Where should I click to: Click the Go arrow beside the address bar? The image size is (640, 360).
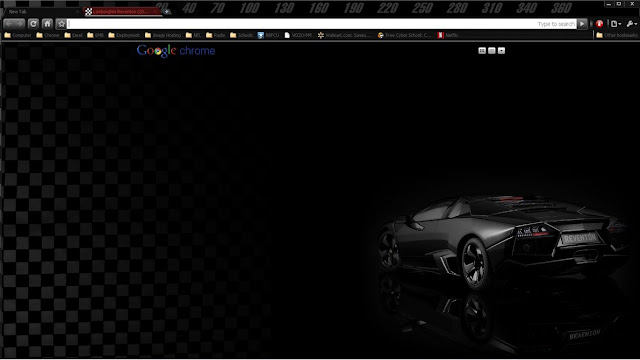(x=582, y=24)
